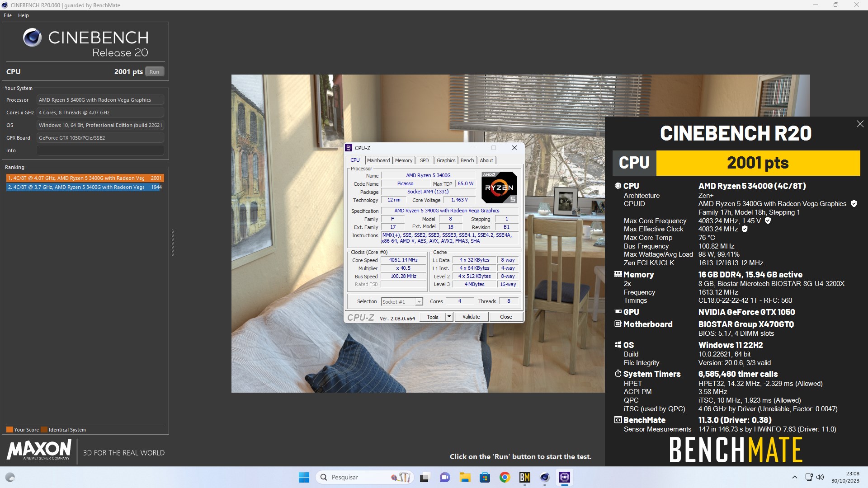Click the Cinebench title bar app icon
Image resolution: width=868 pixels, height=488 pixels.
pos(5,5)
